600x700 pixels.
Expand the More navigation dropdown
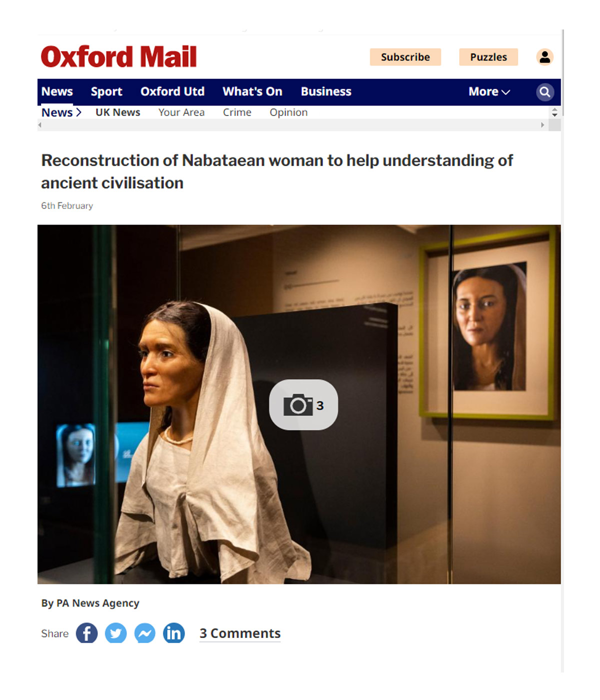[x=489, y=92]
